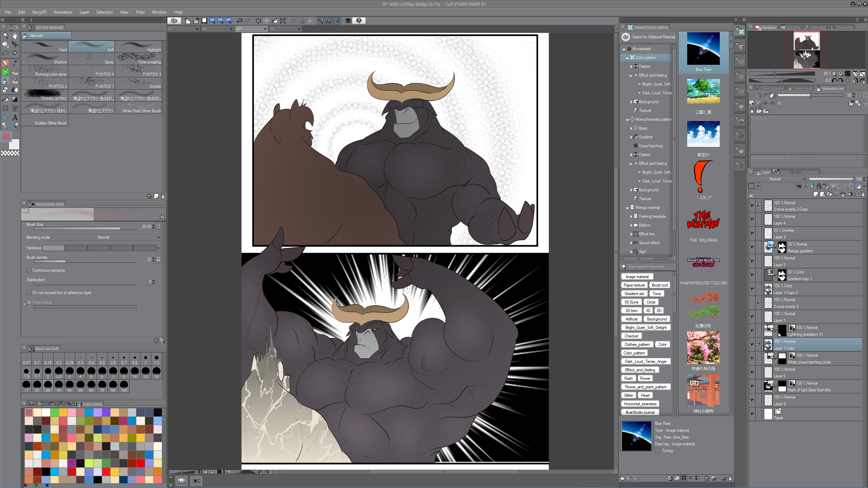Viewport: 868px width, 488px height.
Task: Select the Magnifier zoom tool
Action: (x=5, y=36)
